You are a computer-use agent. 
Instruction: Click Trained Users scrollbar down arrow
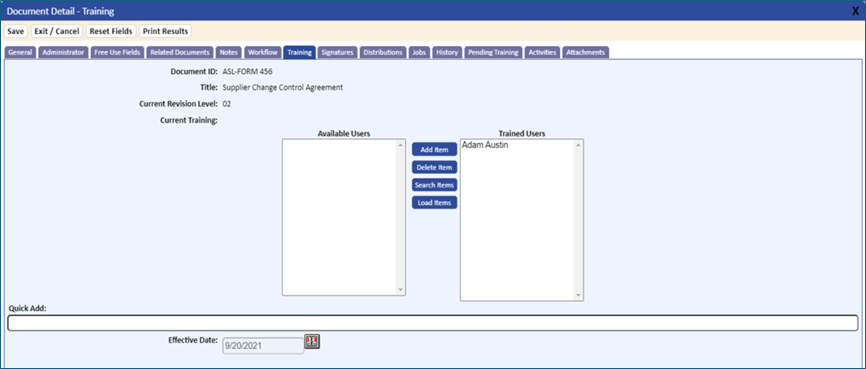(578, 295)
